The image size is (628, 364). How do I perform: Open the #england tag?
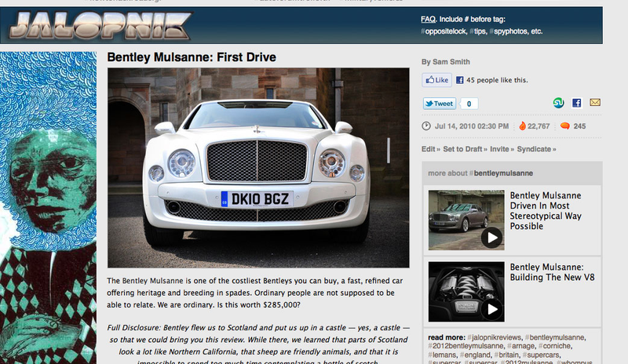475,355
